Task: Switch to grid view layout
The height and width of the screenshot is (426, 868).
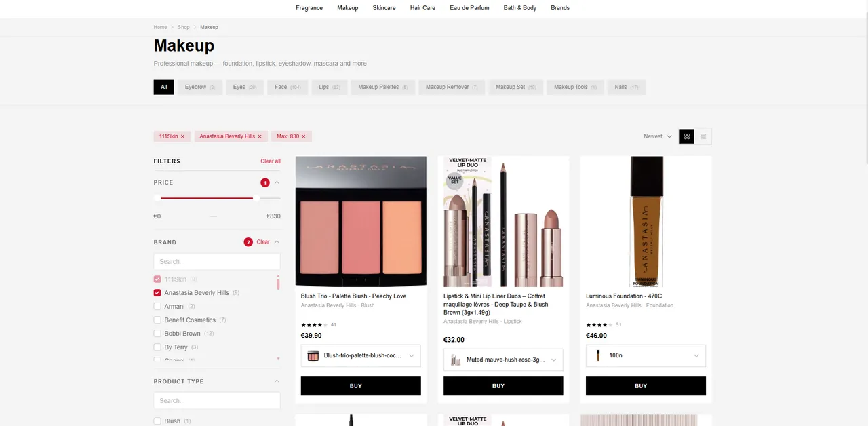Action: click(x=687, y=136)
